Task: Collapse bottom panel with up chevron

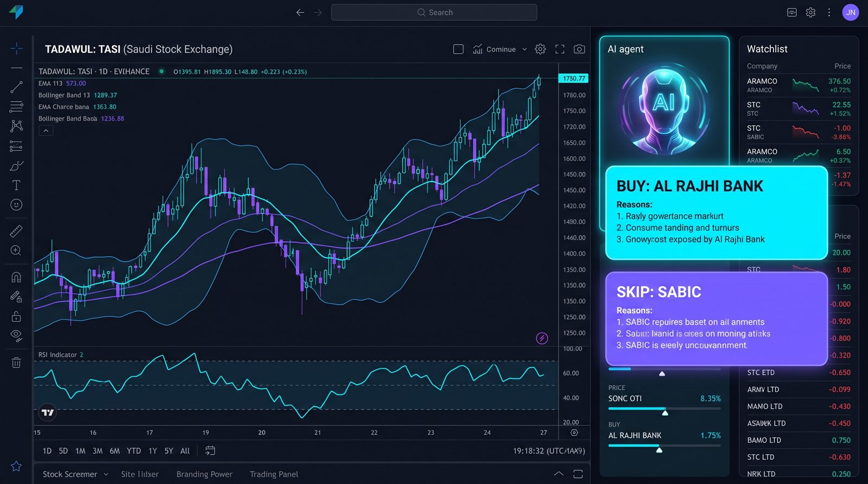Action: 559,474
